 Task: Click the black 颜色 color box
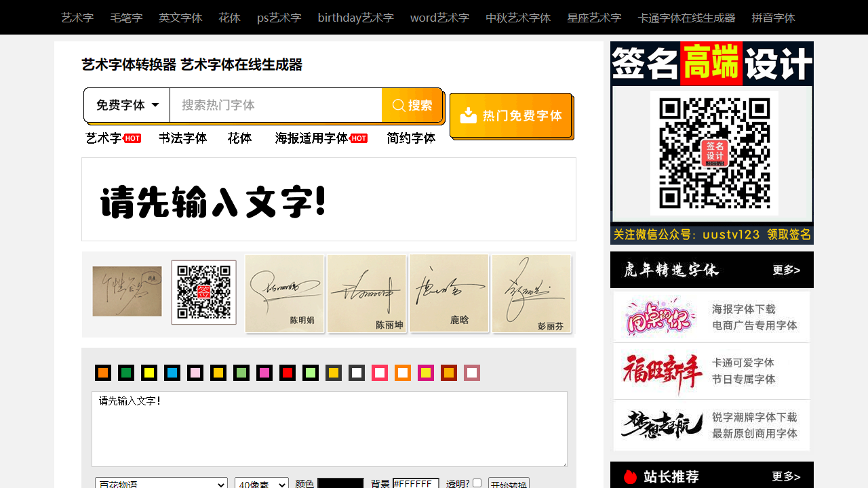pos(340,483)
